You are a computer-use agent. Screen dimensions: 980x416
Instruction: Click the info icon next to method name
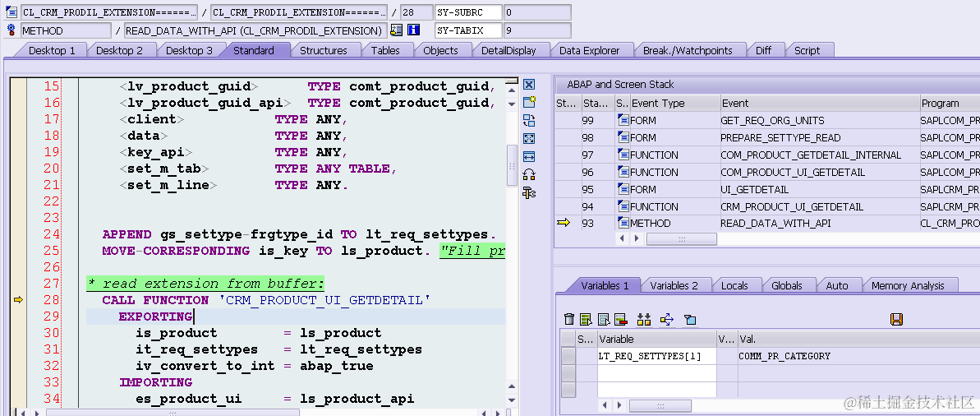tap(413, 30)
